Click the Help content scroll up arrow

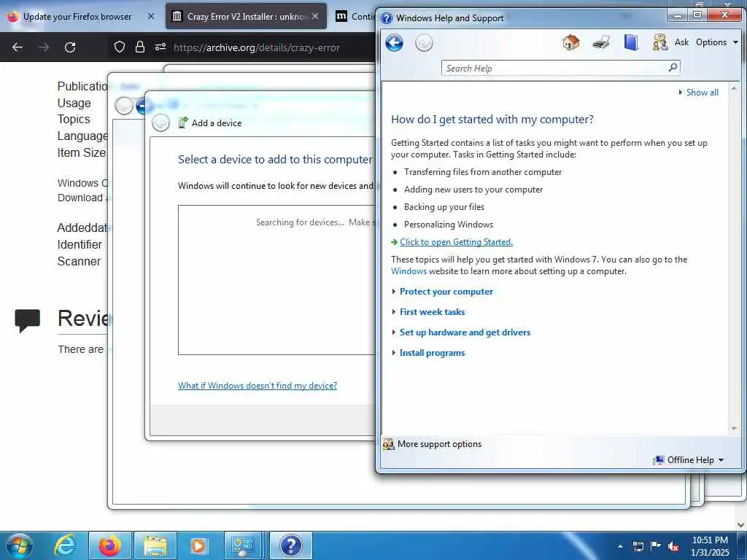pos(734,89)
